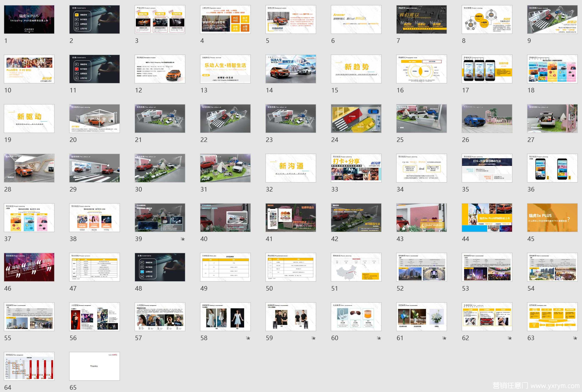The height and width of the screenshot is (392, 582).
Task: Select slide 8 project strategy circles diagram
Action: coord(487,20)
